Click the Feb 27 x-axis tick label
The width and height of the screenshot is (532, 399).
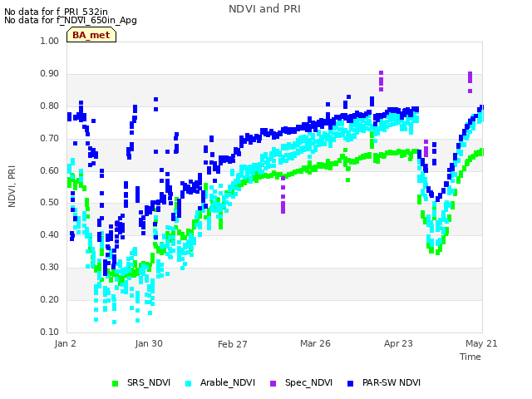coord(233,344)
